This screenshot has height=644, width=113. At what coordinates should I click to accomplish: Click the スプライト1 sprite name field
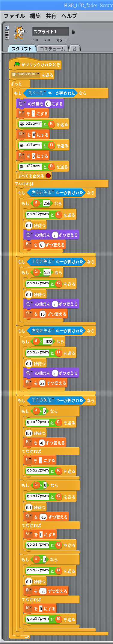pos(50,32)
